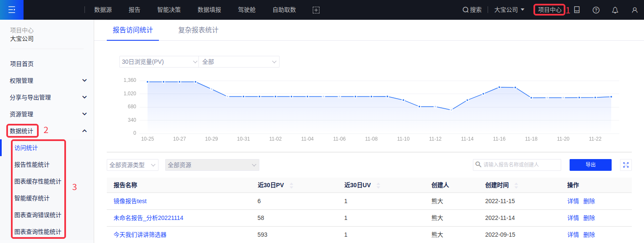Viewport: 644px width, 243px height.
Task: Open the 驾驶舱 top menu item
Action: [x=247, y=10]
